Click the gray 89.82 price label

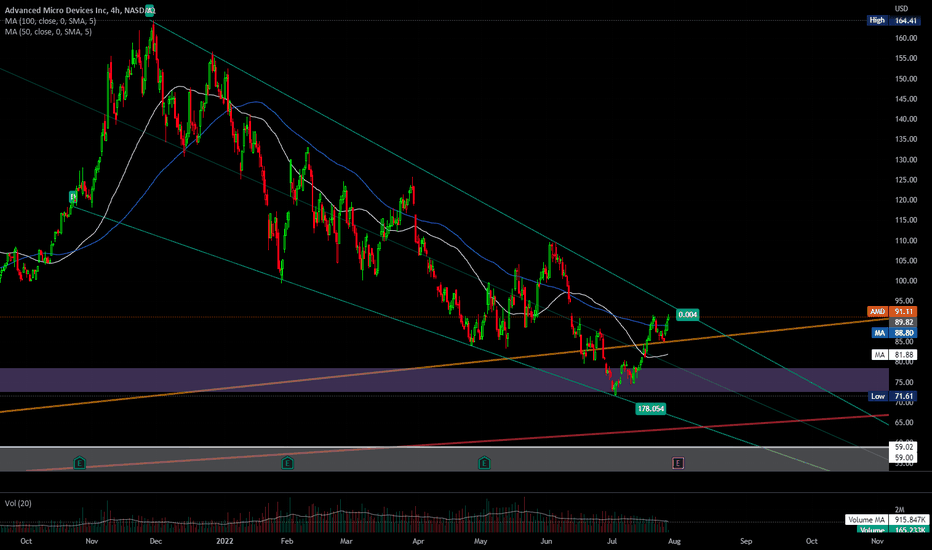click(904, 322)
